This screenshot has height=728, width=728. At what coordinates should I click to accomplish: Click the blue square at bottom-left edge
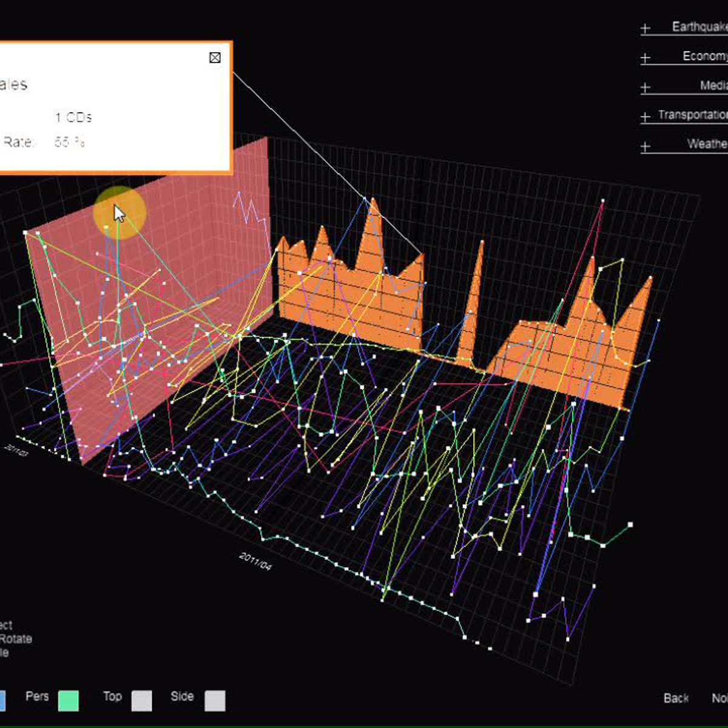[2, 701]
